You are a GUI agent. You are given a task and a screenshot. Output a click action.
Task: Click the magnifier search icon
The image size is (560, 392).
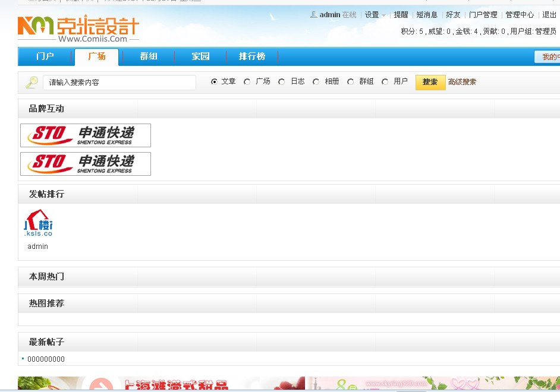32,83
